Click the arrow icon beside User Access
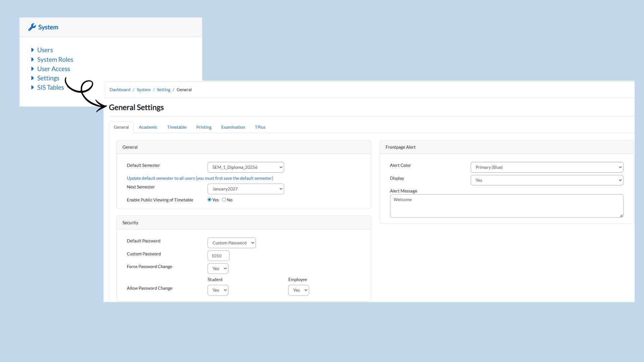 click(x=33, y=69)
